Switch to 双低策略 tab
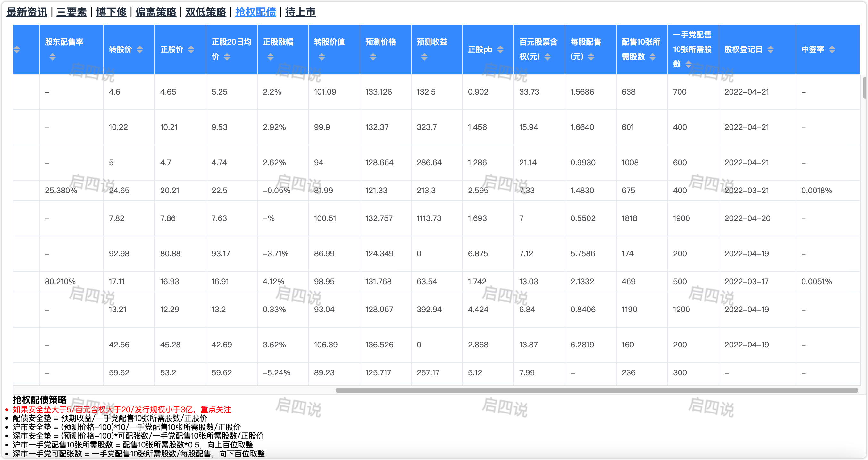This screenshot has height=460, width=868. [205, 13]
